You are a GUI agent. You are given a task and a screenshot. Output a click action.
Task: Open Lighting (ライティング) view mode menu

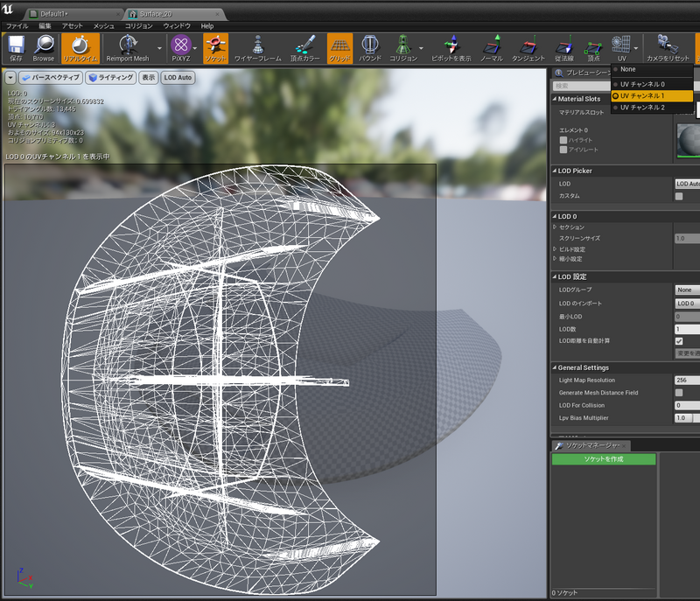(x=111, y=78)
